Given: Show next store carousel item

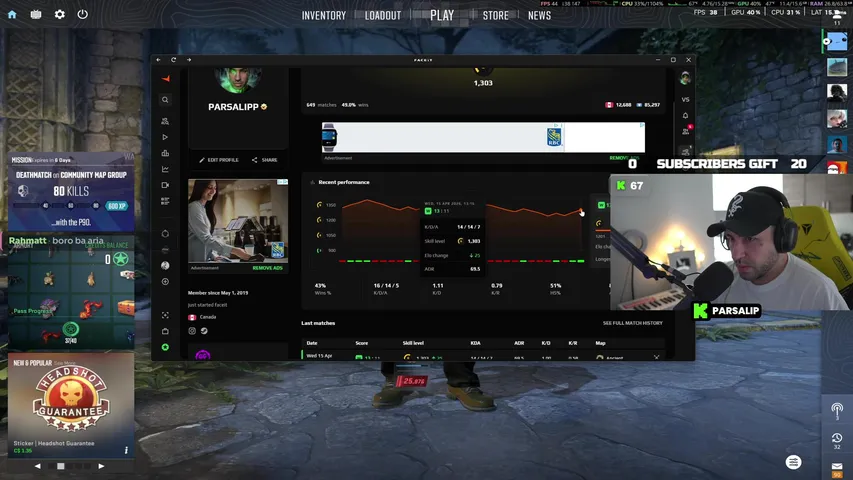Looking at the screenshot, I should [101, 466].
